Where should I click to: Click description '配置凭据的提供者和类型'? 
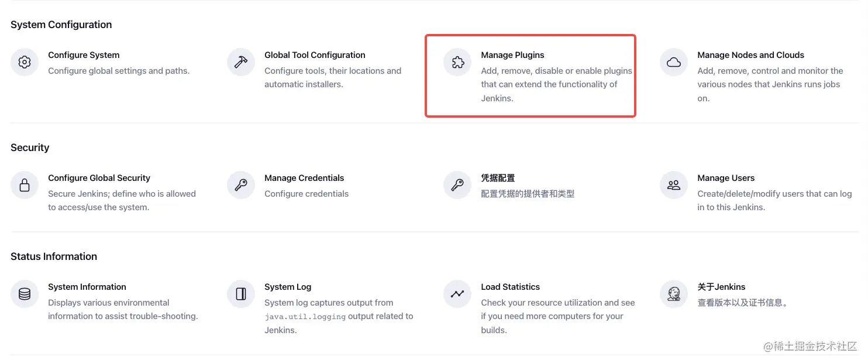[x=528, y=194]
